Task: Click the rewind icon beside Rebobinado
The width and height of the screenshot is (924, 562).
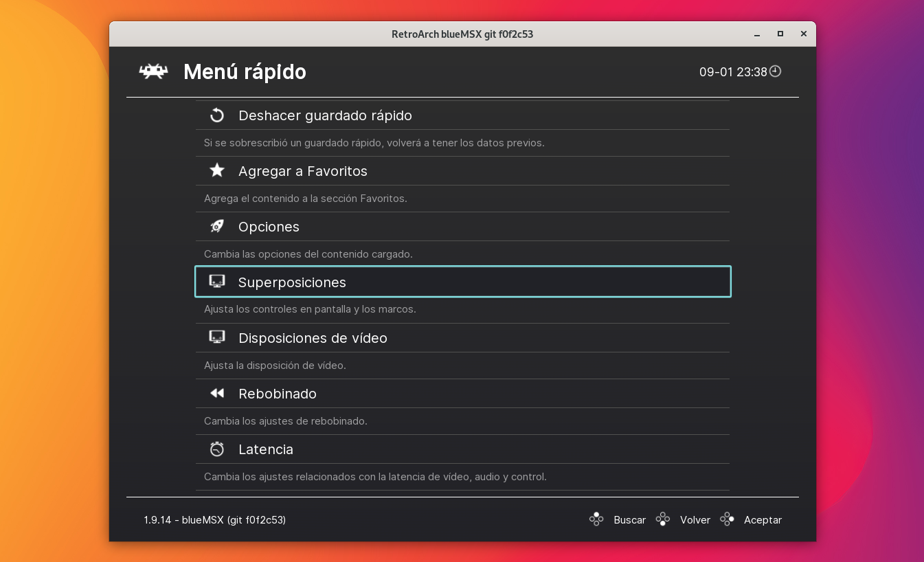Action: tap(217, 393)
